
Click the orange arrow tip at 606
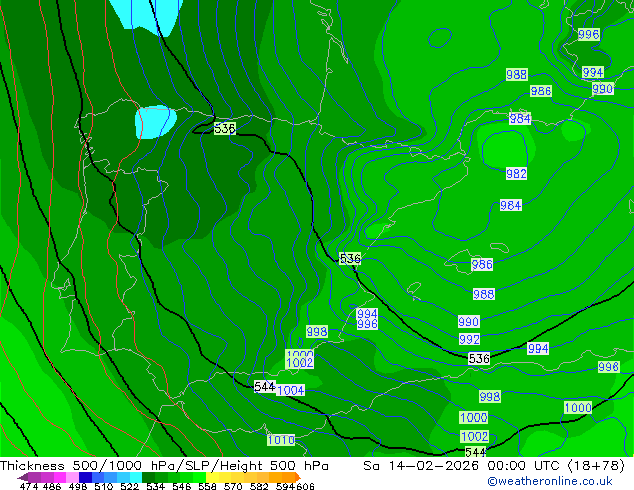298,477
